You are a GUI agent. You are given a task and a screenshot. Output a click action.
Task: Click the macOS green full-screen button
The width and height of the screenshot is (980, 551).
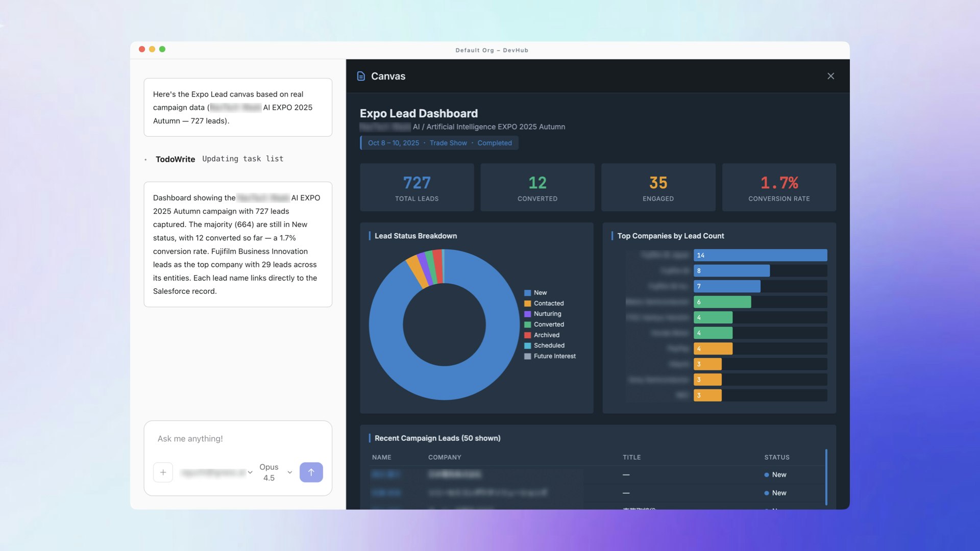pos(162,49)
